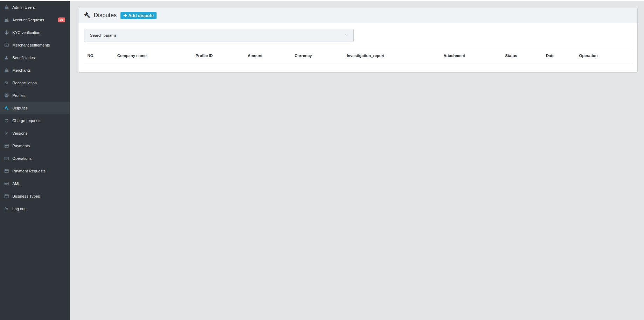Image resolution: width=644 pixels, height=320 pixels.
Task: Click the Status column header
Action: [x=511, y=56]
